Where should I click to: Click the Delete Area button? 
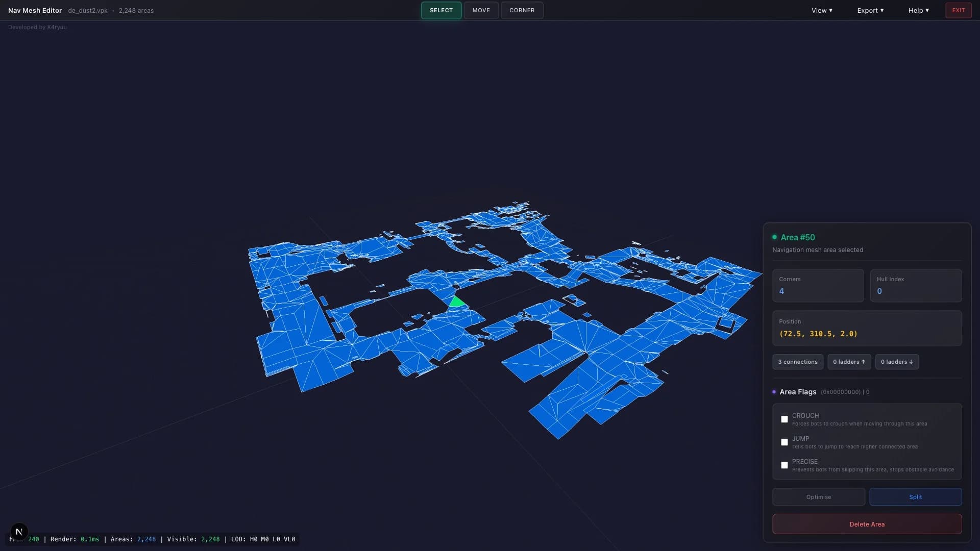point(867,524)
